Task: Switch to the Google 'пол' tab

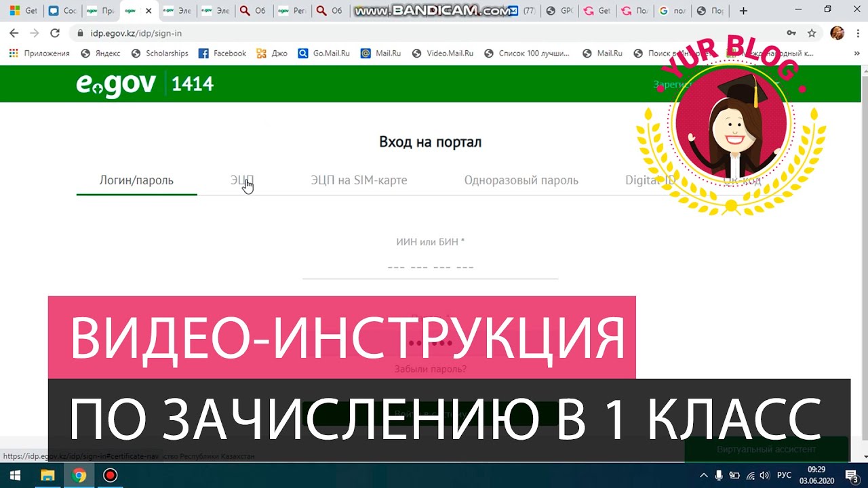Action: click(673, 11)
